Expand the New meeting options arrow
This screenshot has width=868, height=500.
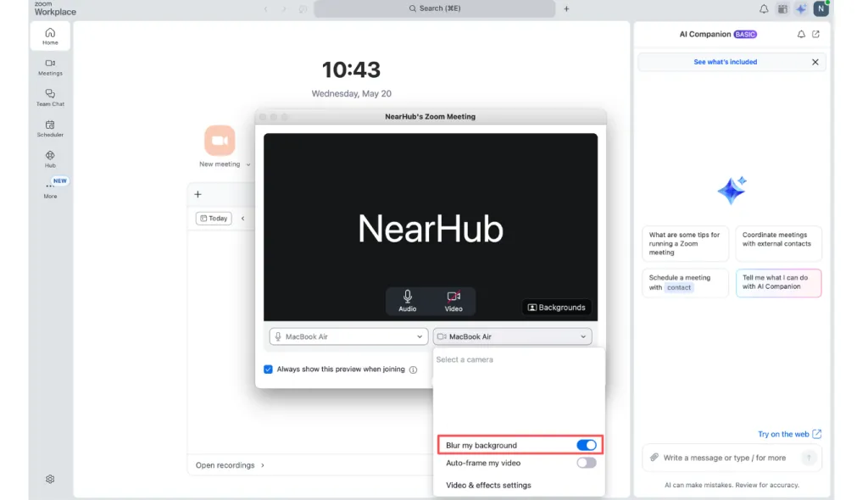pyautogui.click(x=248, y=164)
